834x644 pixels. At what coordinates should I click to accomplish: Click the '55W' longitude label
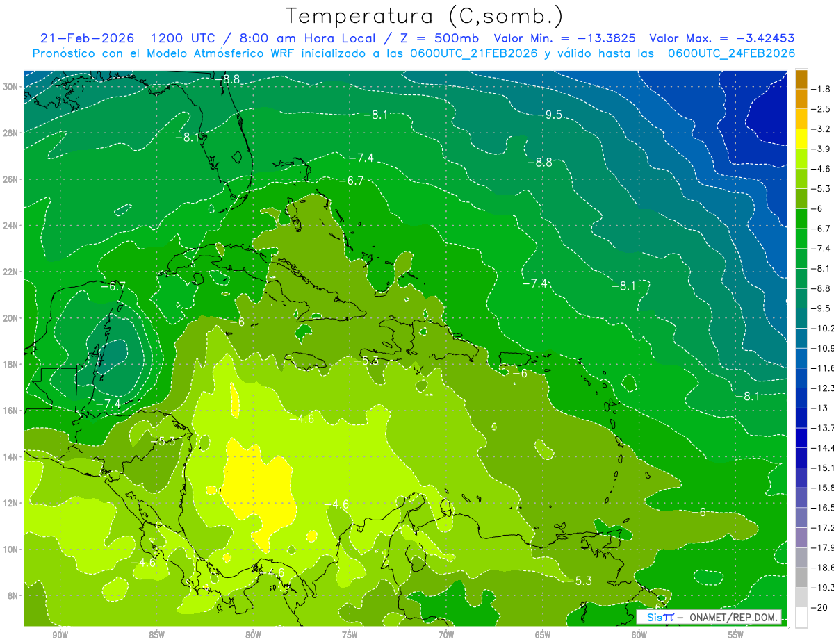736,635
